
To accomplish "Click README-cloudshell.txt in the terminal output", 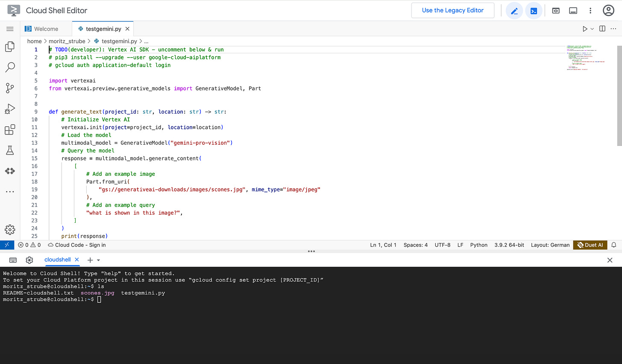I will click(x=38, y=293).
